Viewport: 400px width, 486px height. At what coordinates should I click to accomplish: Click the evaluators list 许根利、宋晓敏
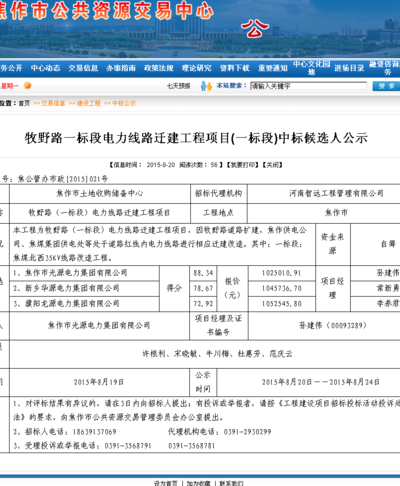pyautogui.click(x=217, y=354)
